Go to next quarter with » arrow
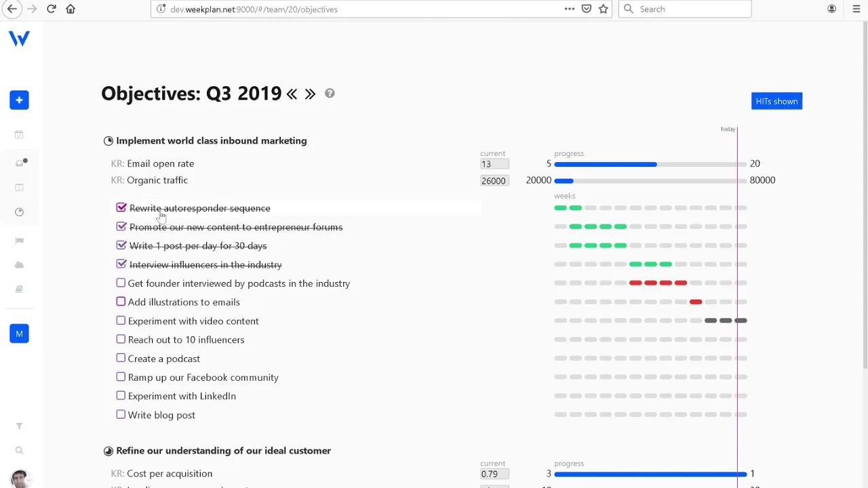 (310, 94)
